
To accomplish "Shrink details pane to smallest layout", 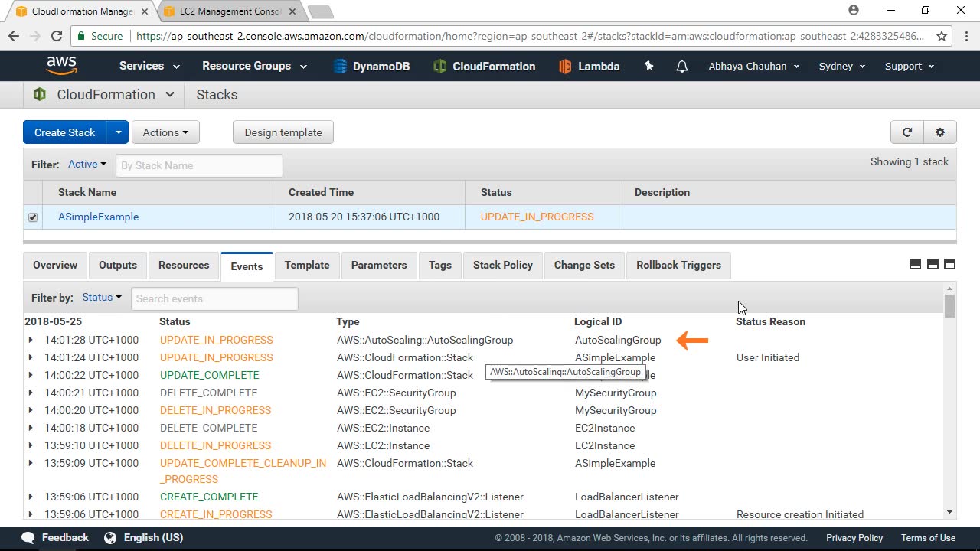I will click(x=915, y=264).
